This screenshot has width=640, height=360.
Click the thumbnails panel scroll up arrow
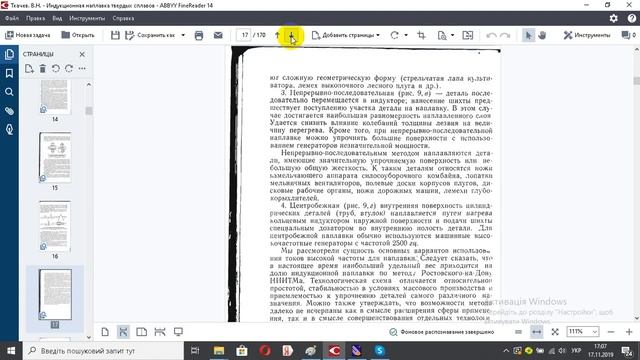pos(89,84)
